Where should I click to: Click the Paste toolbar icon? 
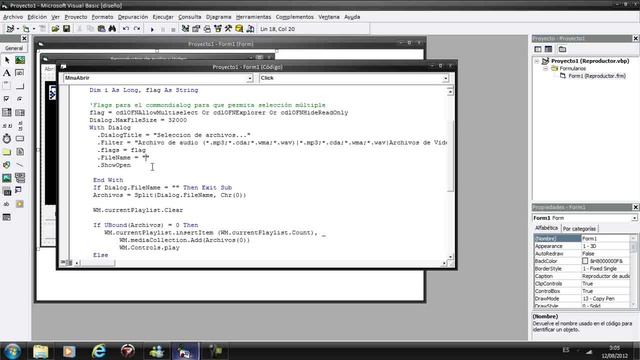(x=102, y=29)
